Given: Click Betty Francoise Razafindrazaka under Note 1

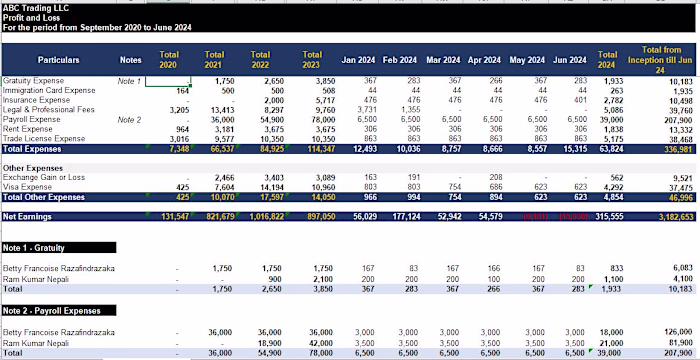Looking at the screenshot, I should click(x=58, y=268).
